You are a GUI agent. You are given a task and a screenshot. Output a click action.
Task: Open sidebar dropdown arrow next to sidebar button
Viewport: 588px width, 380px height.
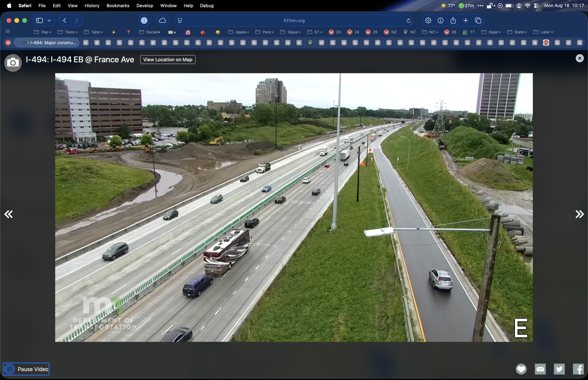[x=49, y=20]
